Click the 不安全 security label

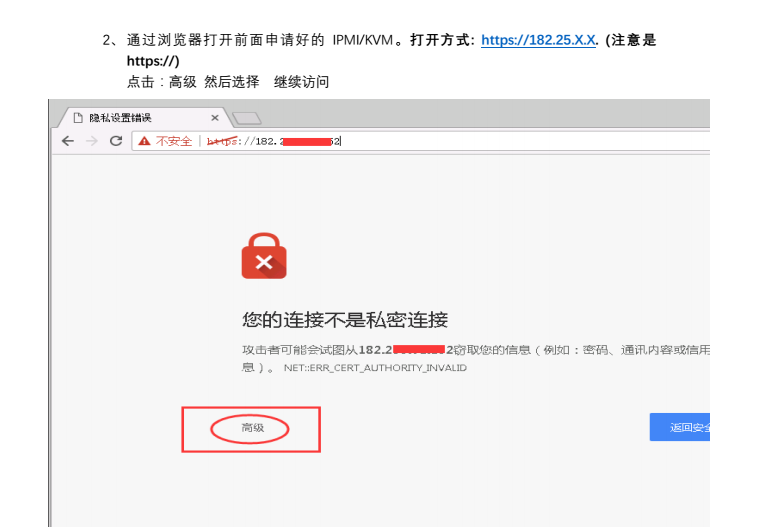[173, 141]
